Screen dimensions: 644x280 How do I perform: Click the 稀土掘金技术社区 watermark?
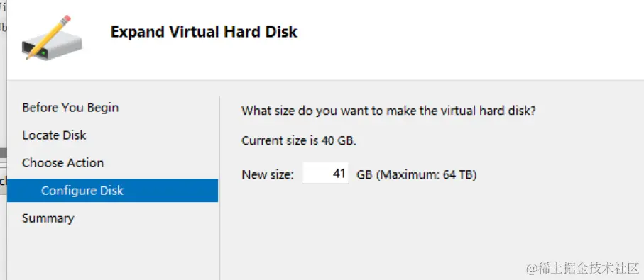[x=582, y=268]
